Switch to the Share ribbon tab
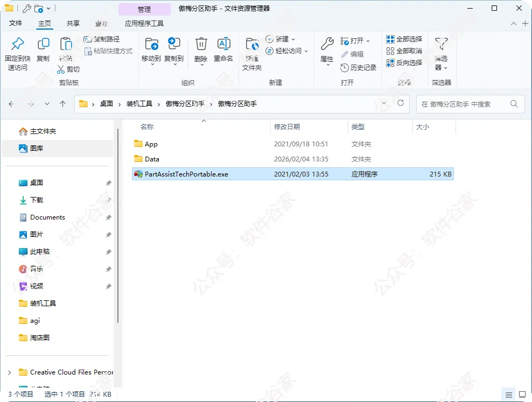Viewport: 532px width, 402px height. [x=73, y=23]
